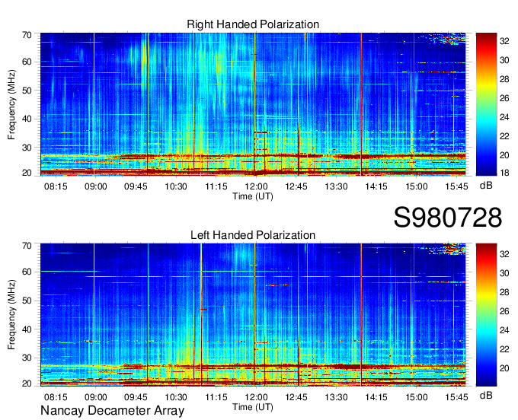Click the "10:30" tick below the Right Handed plot
Viewport: 518px width, 420px height.
coord(176,186)
